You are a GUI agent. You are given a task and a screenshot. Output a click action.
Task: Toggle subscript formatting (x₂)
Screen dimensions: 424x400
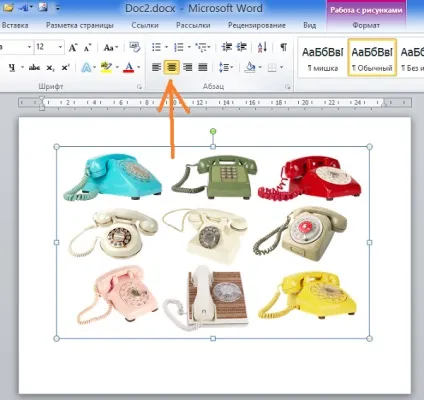50,68
